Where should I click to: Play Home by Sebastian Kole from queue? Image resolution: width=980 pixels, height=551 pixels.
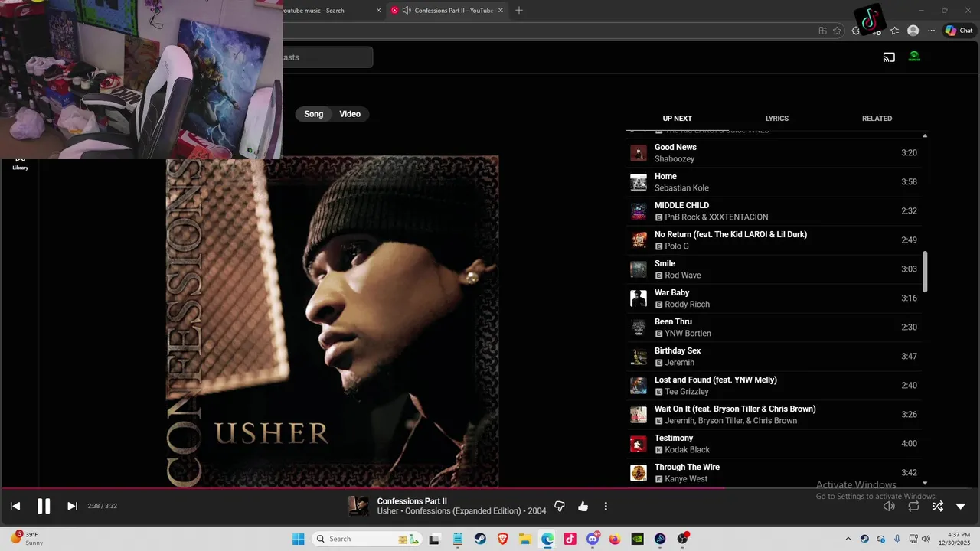775,182
